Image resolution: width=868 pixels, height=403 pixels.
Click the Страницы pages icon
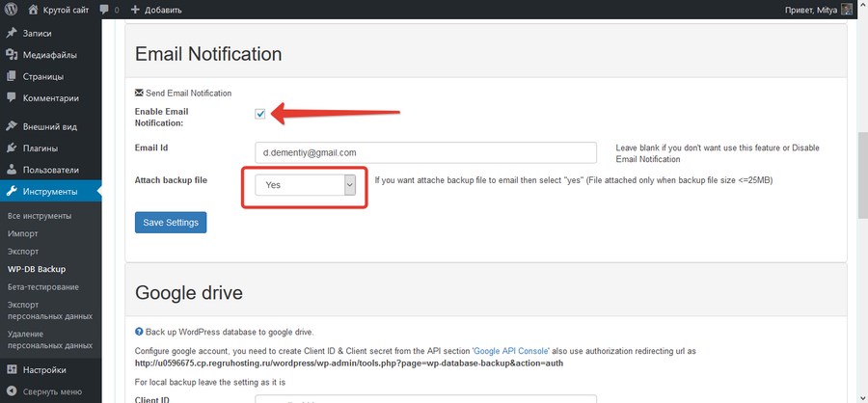(x=12, y=76)
